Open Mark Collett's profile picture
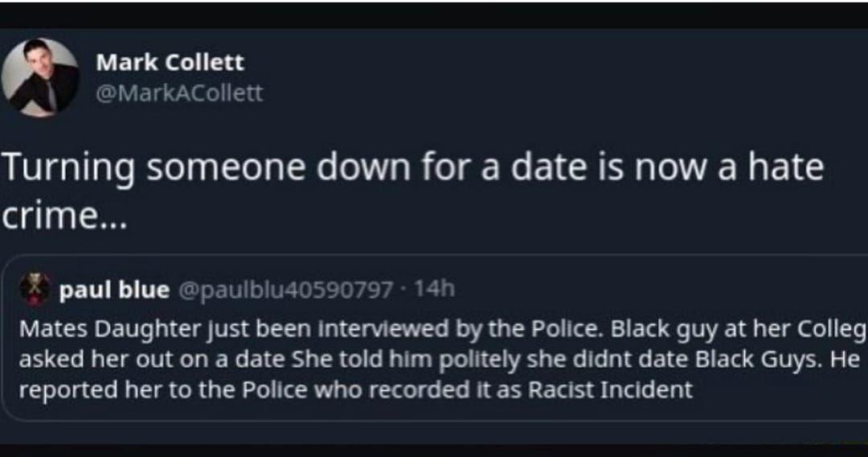This screenshot has height=457, width=868. pyautogui.click(x=40, y=77)
